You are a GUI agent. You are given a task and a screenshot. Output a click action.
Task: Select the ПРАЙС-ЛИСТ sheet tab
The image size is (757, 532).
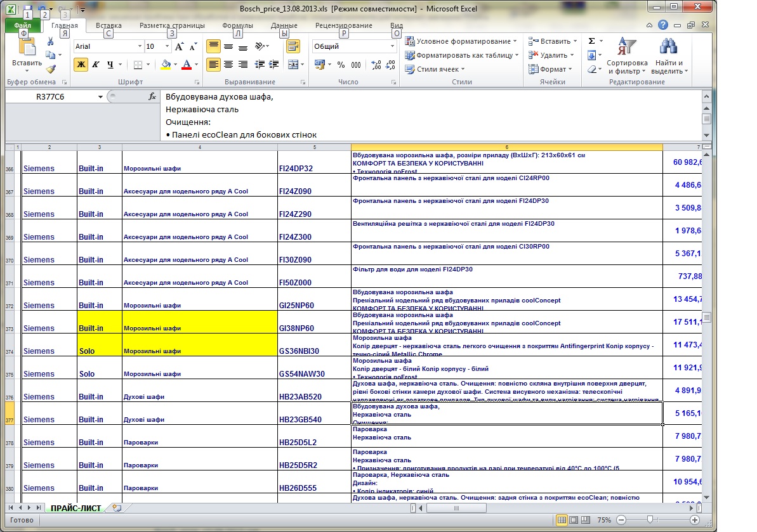tap(76, 508)
